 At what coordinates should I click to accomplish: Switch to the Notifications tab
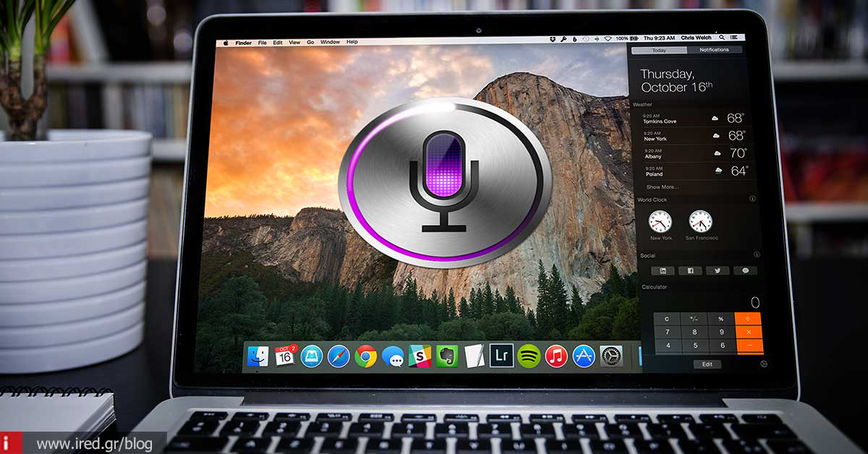point(715,49)
